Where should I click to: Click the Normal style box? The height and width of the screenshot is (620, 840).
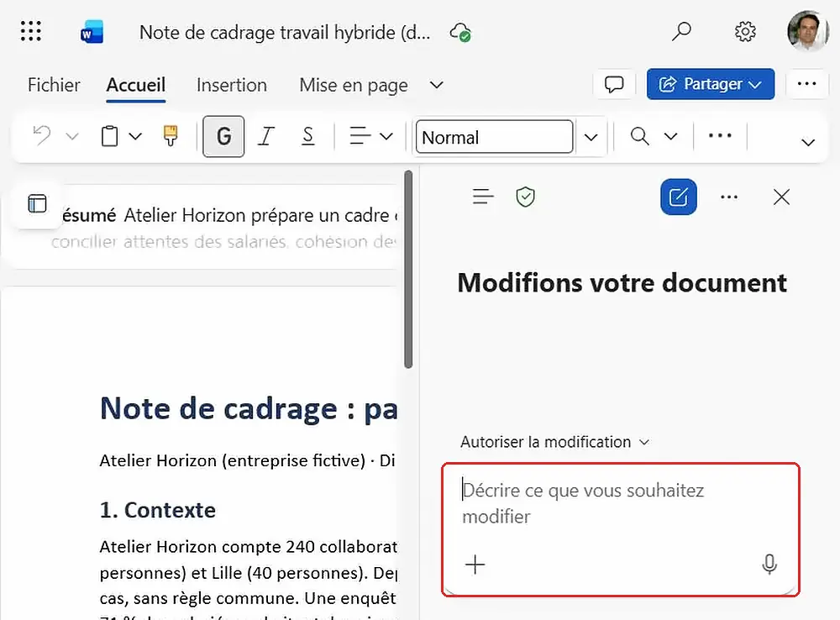click(x=495, y=137)
